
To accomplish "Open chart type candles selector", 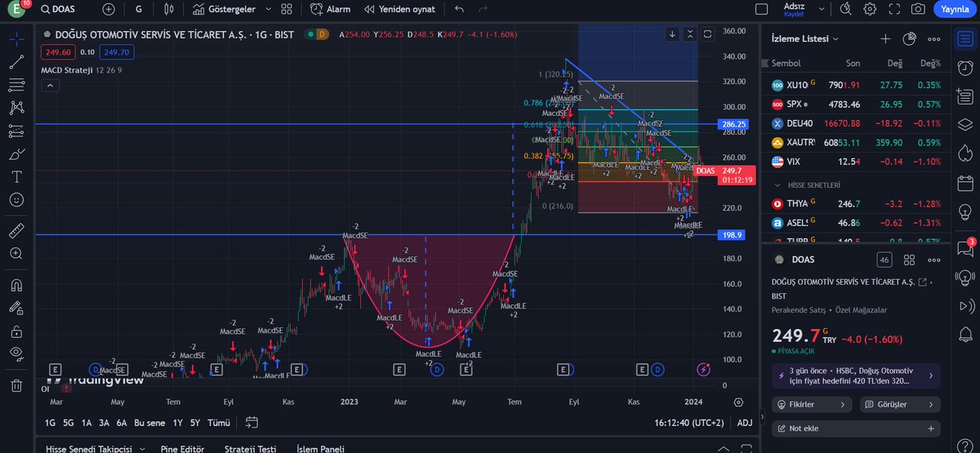I will (169, 10).
